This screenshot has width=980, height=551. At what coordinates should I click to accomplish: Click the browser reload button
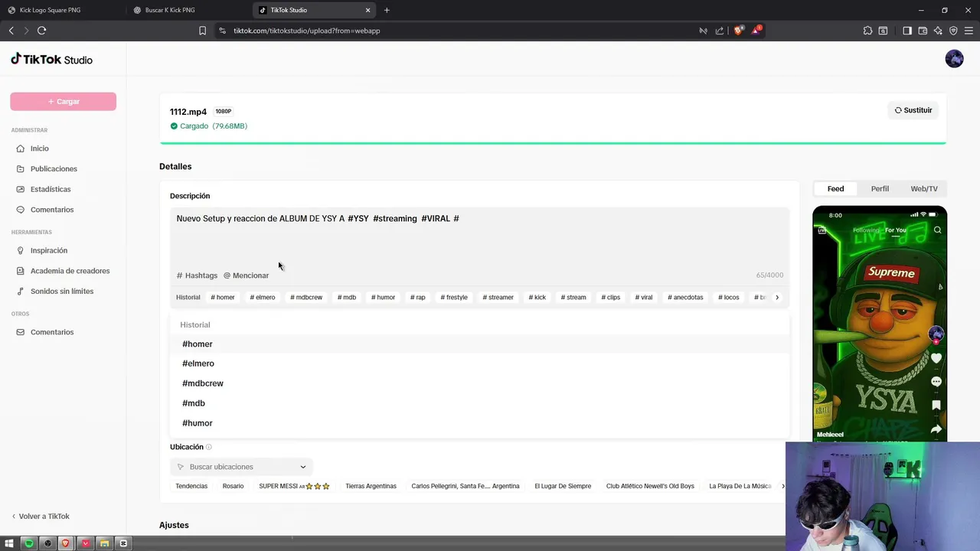point(41,31)
